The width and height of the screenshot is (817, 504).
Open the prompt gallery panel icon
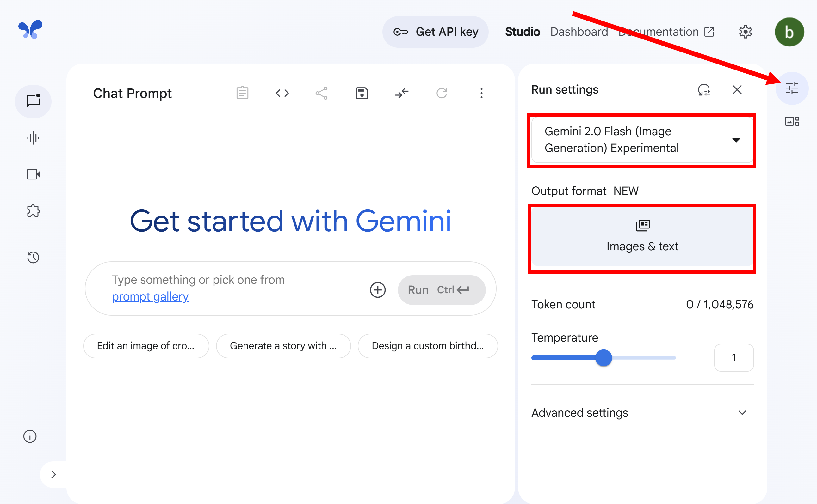(792, 121)
